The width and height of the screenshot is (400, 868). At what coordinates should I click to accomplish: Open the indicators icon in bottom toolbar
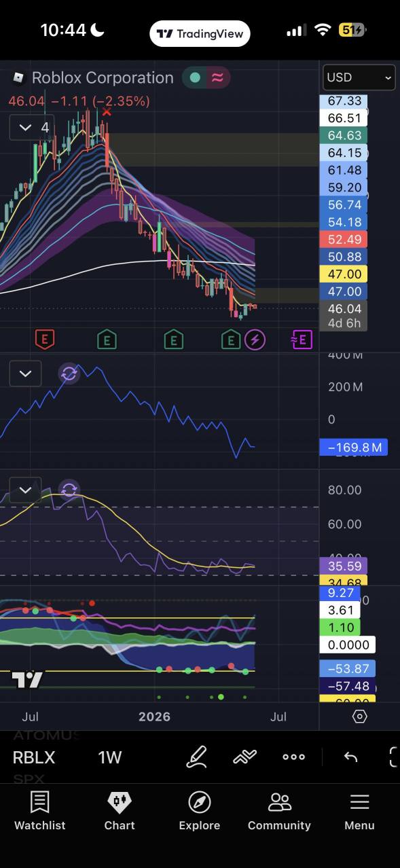pos(245,757)
